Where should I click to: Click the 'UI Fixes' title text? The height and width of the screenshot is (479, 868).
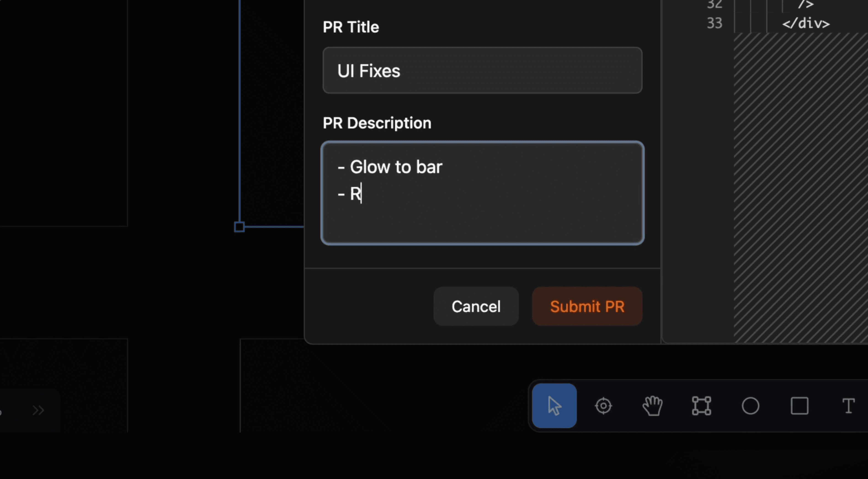click(x=369, y=71)
